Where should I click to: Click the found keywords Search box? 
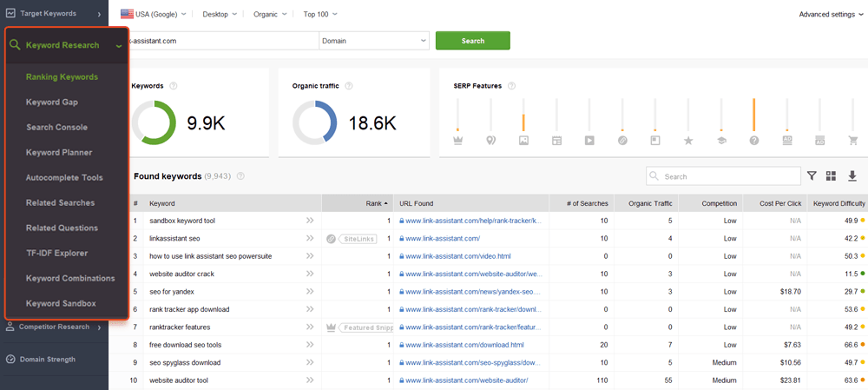[723, 176]
